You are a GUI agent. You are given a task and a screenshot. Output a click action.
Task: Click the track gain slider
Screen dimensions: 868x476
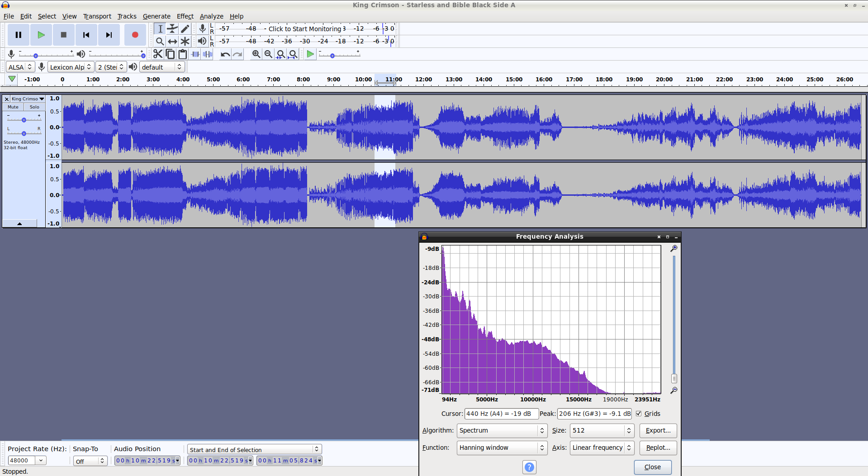24,120
